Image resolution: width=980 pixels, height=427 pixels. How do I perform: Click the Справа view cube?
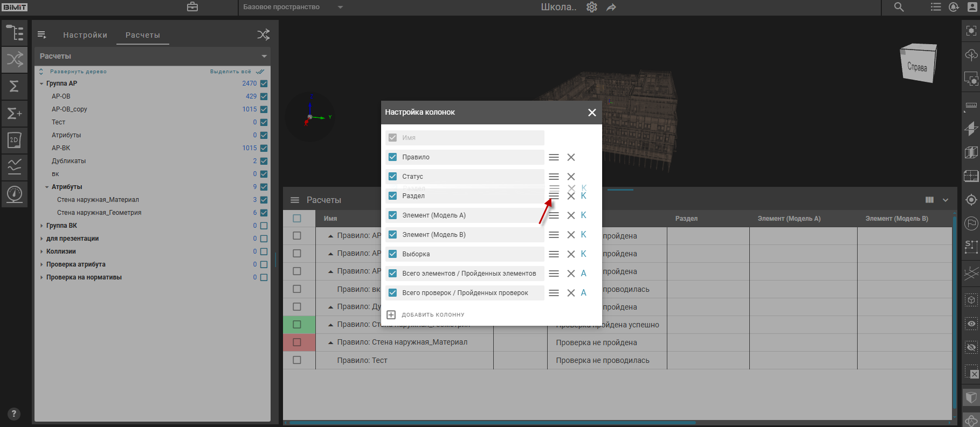pos(918,65)
